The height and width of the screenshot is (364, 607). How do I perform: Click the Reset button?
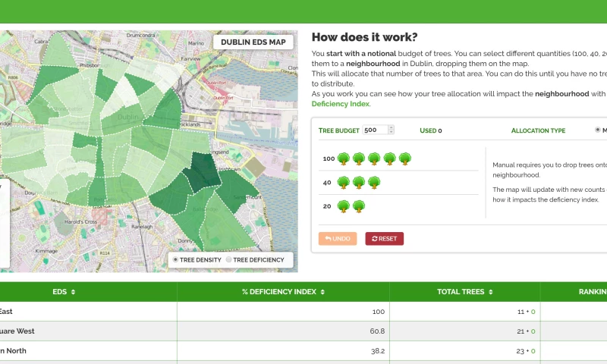[x=385, y=239]
